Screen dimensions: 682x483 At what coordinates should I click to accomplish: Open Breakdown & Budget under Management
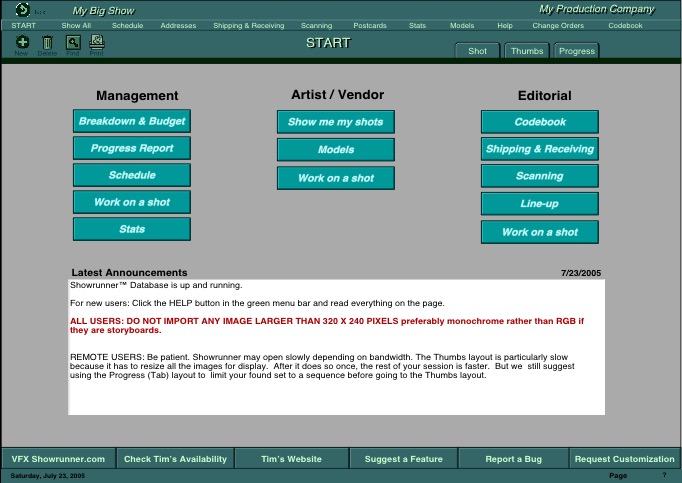tap(132, 121)
